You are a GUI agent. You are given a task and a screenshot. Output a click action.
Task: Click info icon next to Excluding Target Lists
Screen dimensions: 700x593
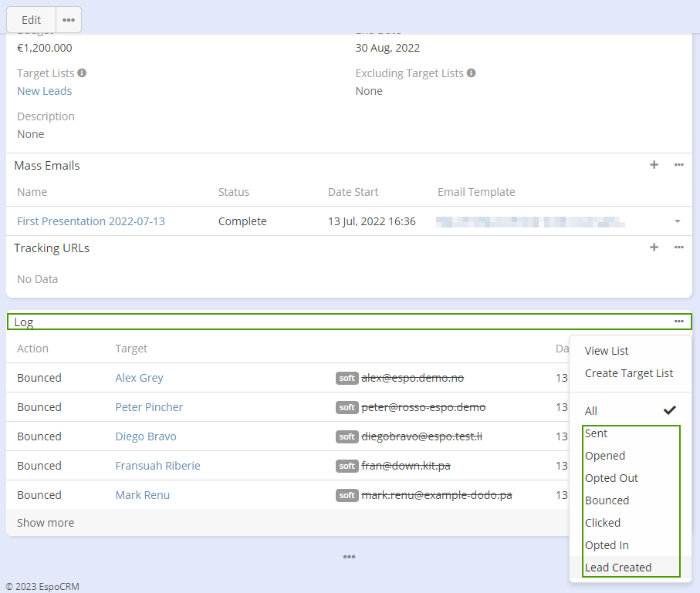click(471, 73)
